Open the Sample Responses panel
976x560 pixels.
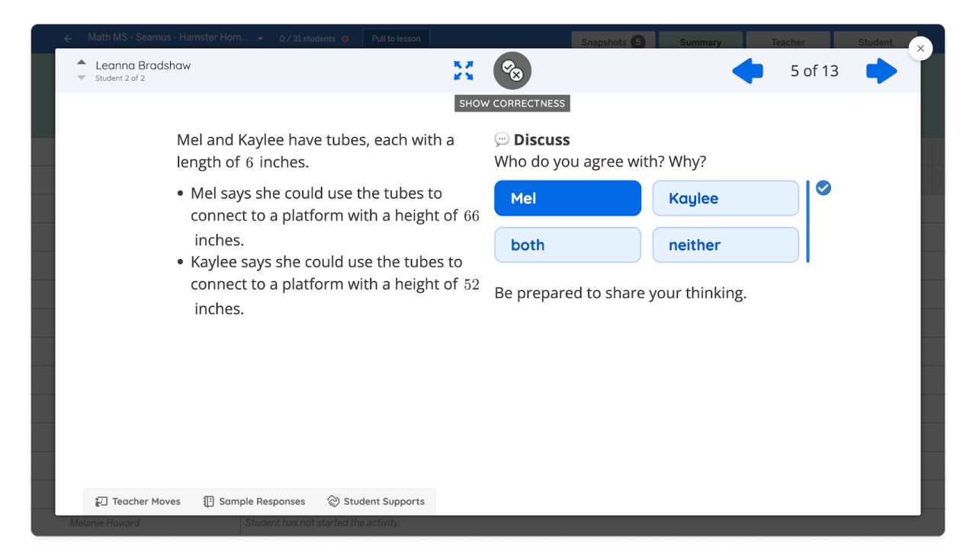254,501
